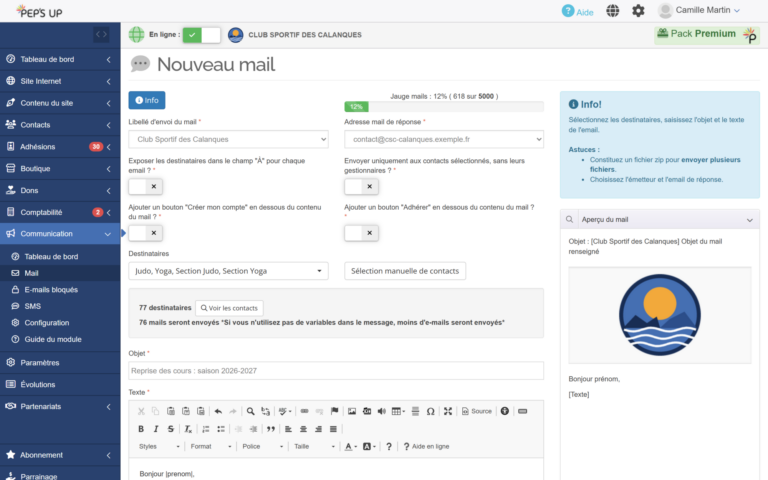Viewport: 768px width, 480px height.
Task: Open the text color picker (A)
Action: pos(350,446)
